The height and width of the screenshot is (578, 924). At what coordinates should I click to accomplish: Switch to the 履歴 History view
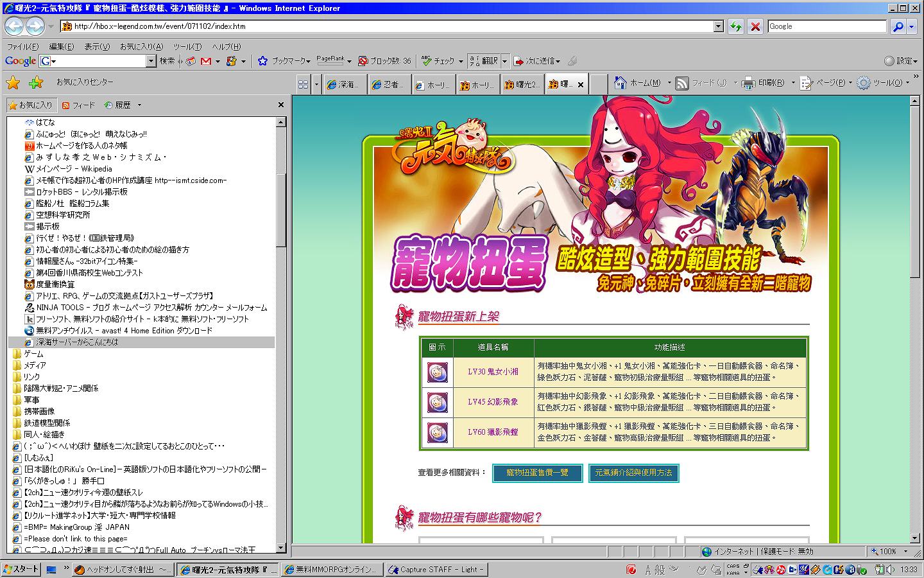(117, 105)
